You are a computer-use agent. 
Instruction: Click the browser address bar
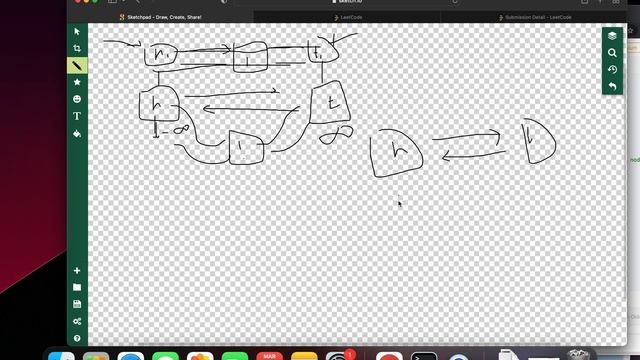click(347, 2)
